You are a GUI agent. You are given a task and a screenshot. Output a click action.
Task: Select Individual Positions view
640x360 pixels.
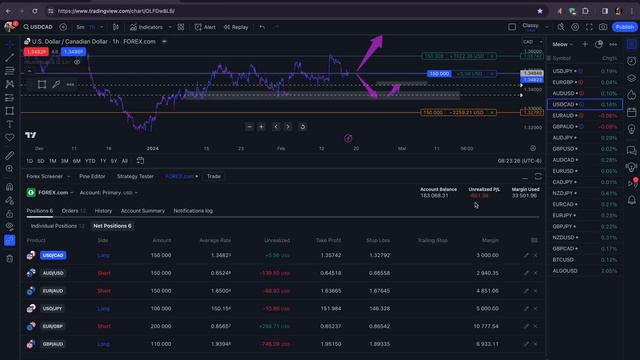(x=58, y=226)
